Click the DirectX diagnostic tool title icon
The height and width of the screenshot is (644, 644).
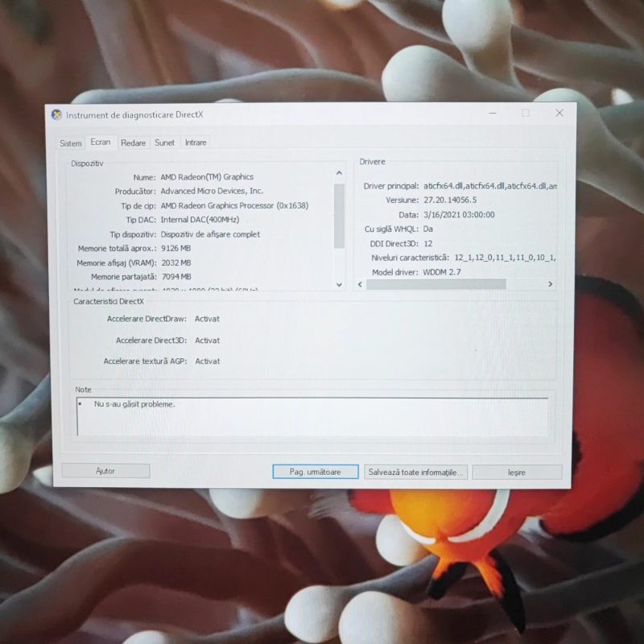point(56,114)
